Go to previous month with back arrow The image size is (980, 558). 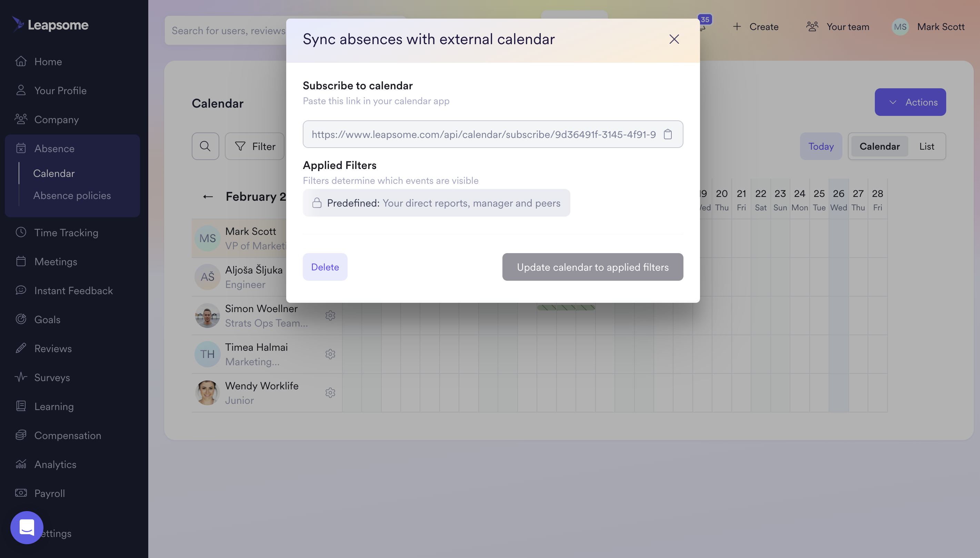point(208,197)
